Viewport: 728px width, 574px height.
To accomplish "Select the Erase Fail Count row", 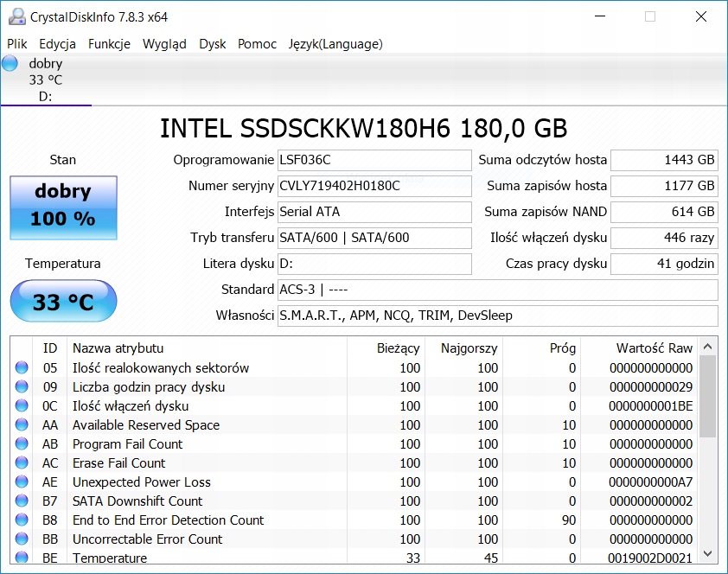I will (x=354, y=462).
